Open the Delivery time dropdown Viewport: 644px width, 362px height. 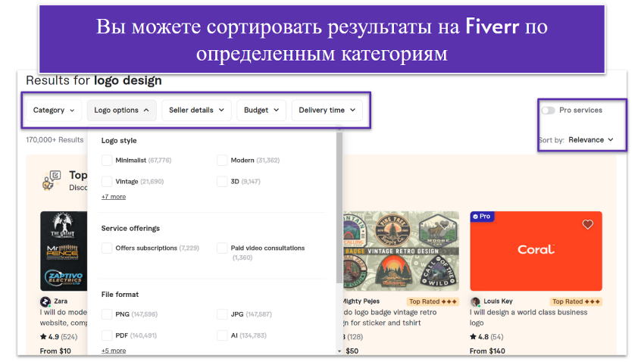pos(327,110)
